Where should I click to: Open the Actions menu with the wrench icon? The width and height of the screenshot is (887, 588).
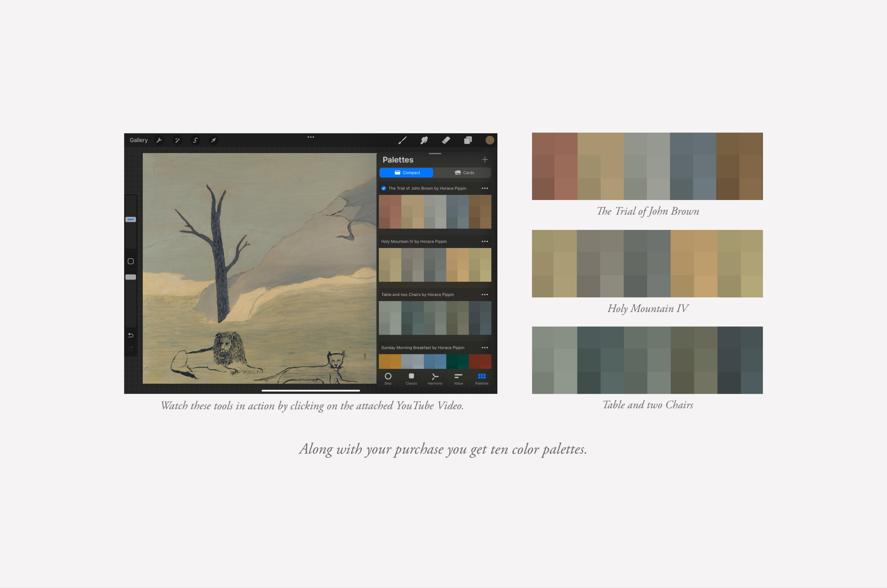(159, 140)
